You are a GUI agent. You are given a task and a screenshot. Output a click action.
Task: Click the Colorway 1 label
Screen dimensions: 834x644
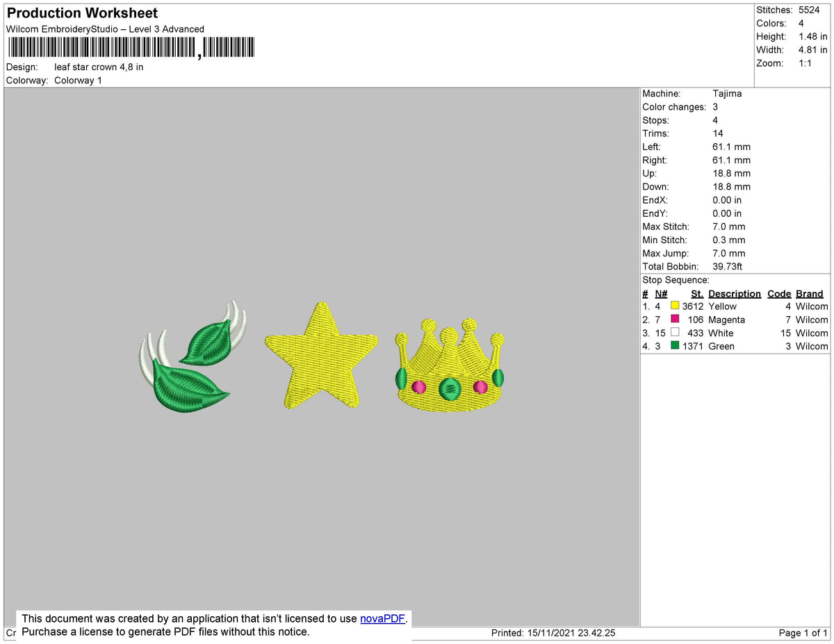coord(78,80)
